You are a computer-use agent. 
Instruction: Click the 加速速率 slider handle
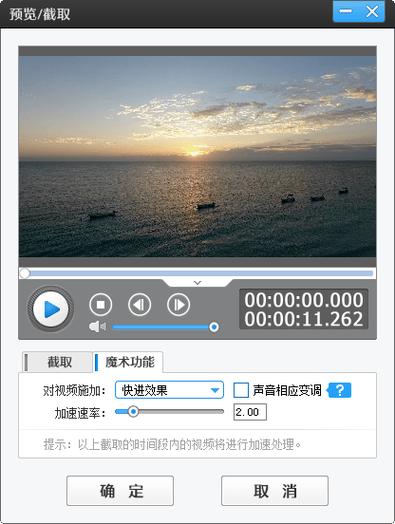coord(133,411)
